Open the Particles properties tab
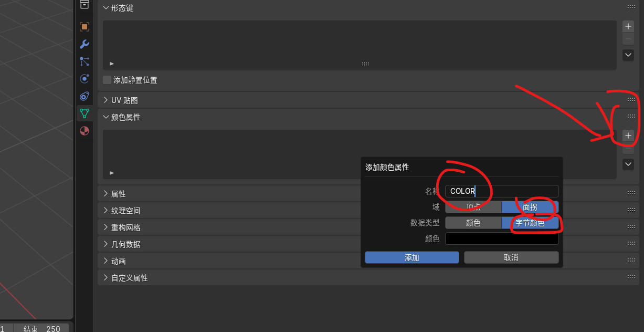This screenshot has width=644, height=332. click(84, 61)
